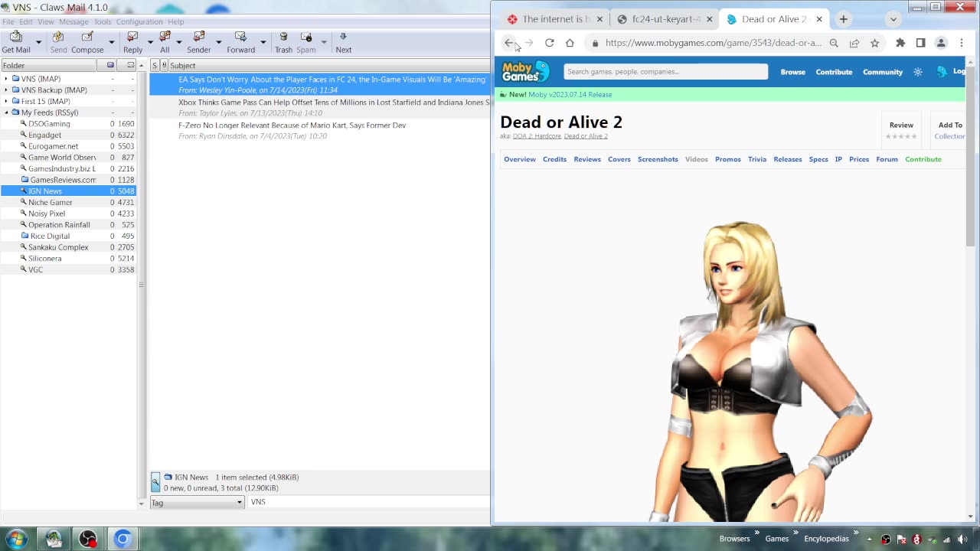The height and width of the screenshot is (551, 980).
Task: Click the MobyGames logo
Action: 525,72
